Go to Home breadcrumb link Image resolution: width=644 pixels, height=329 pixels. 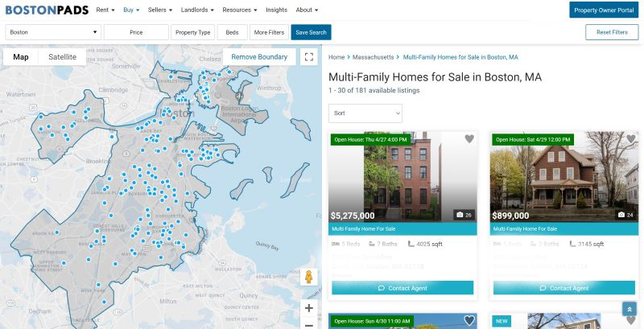(336, 57)
